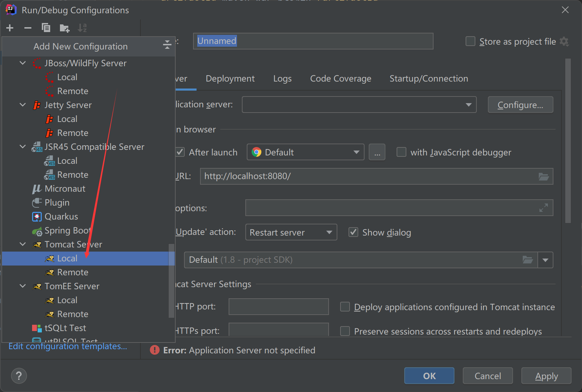Click the browser ellipsis button
582x392 pixels.
tap(377, 152)
